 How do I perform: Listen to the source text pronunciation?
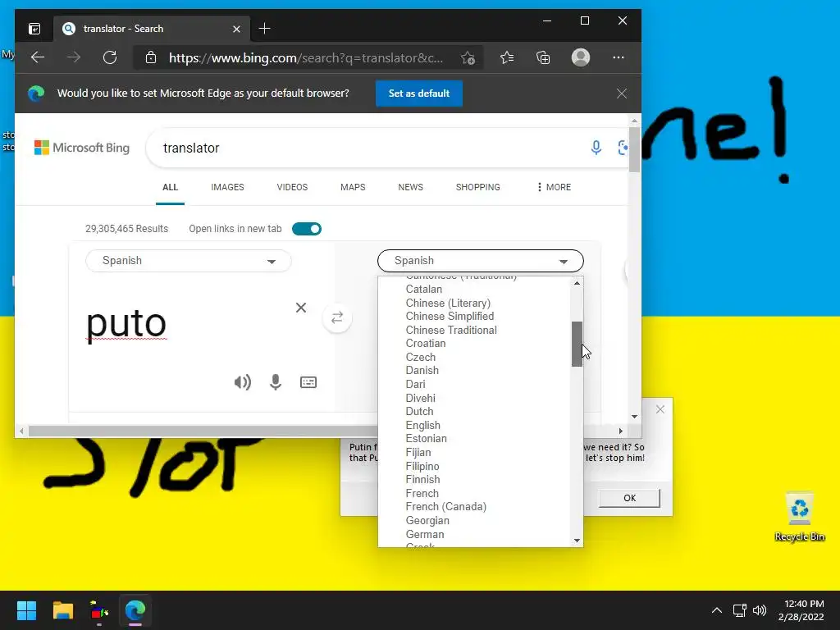242,382
